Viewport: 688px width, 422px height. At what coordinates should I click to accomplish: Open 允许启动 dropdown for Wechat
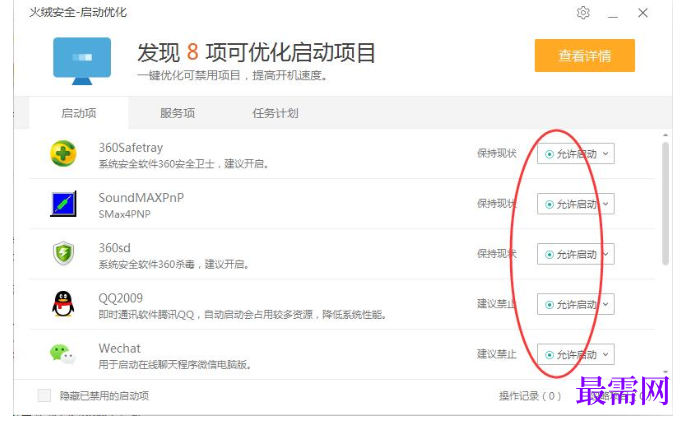576,354
